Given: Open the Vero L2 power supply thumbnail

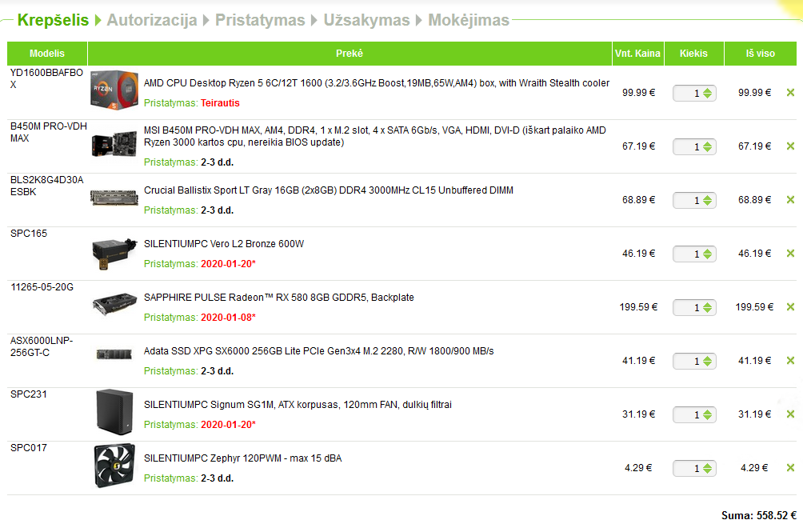Looking at the screenshot, I should pos(114,253).
